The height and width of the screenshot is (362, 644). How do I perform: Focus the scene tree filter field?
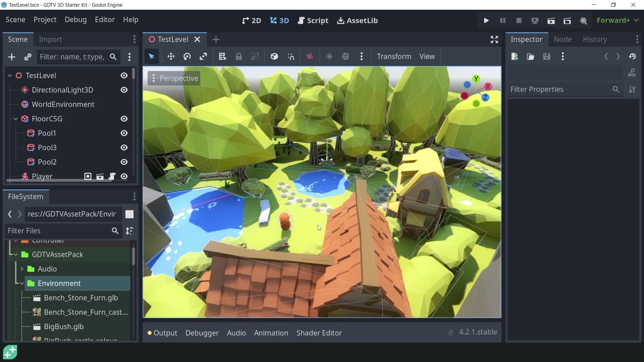[78, 57]
